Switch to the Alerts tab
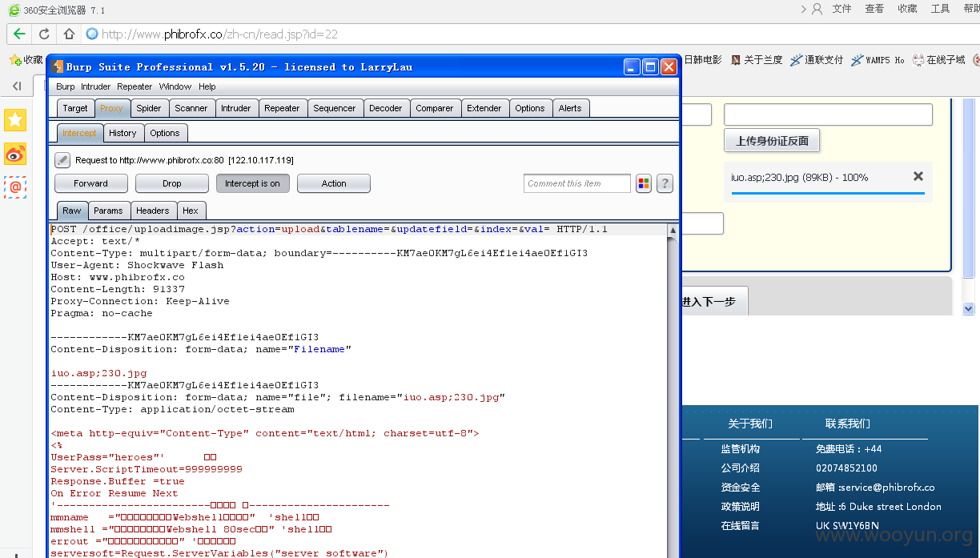This screenshot has width=980, height=558. [571, 108]
